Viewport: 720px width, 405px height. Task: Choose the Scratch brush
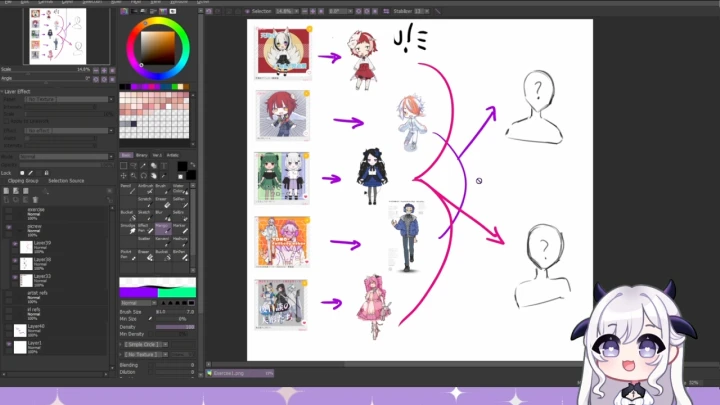(146, 202)
